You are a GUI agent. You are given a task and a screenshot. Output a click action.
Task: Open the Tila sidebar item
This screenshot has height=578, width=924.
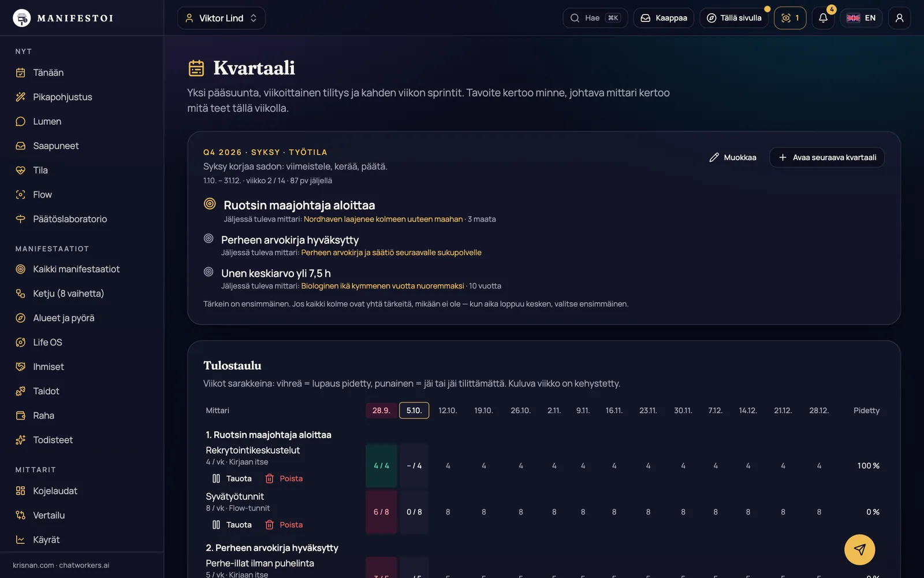point(81,170)
